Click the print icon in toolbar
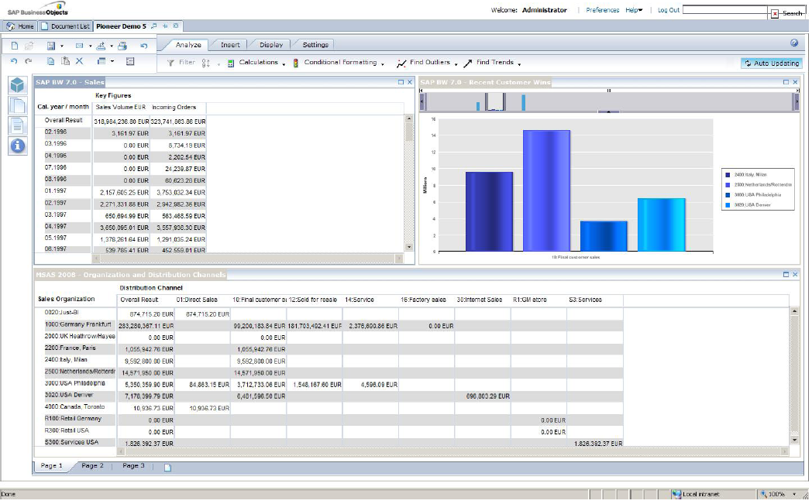Screen dimensions: 812x504 pos(122,46)
